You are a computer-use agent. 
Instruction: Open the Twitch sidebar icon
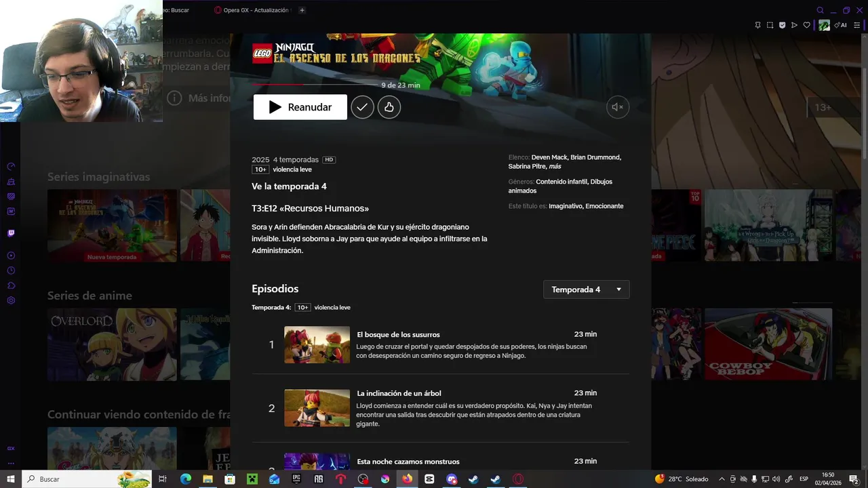point(11,233)
